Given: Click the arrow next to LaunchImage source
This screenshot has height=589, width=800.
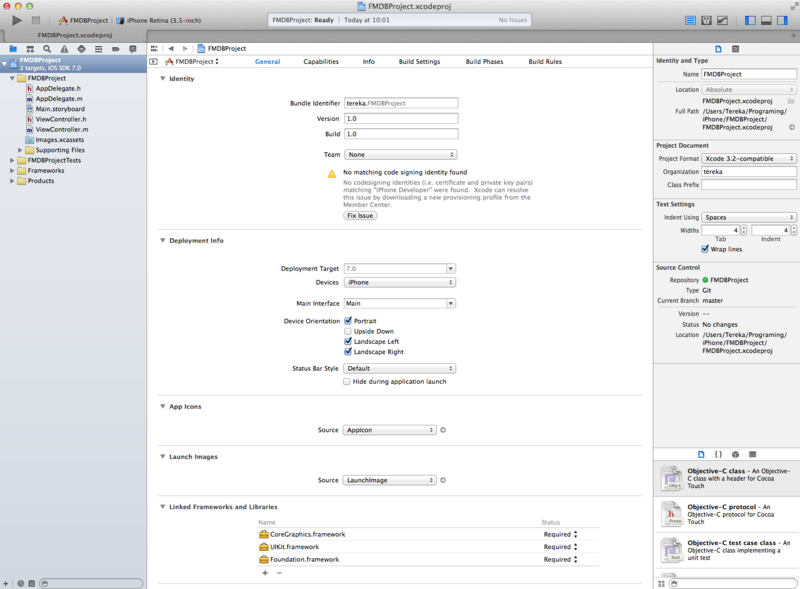Looking at the screenshot, I should point(443,480).
